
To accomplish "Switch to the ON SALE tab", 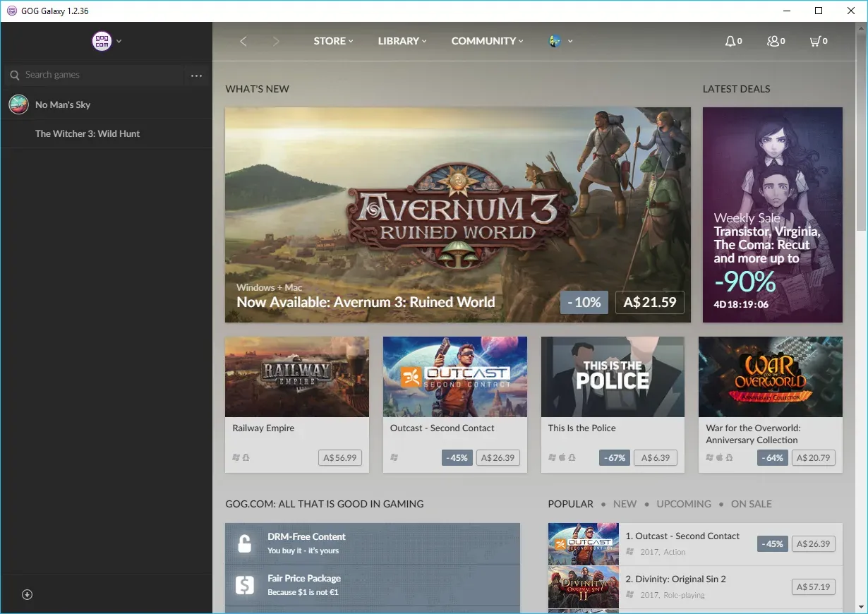I will coord(752,504).
